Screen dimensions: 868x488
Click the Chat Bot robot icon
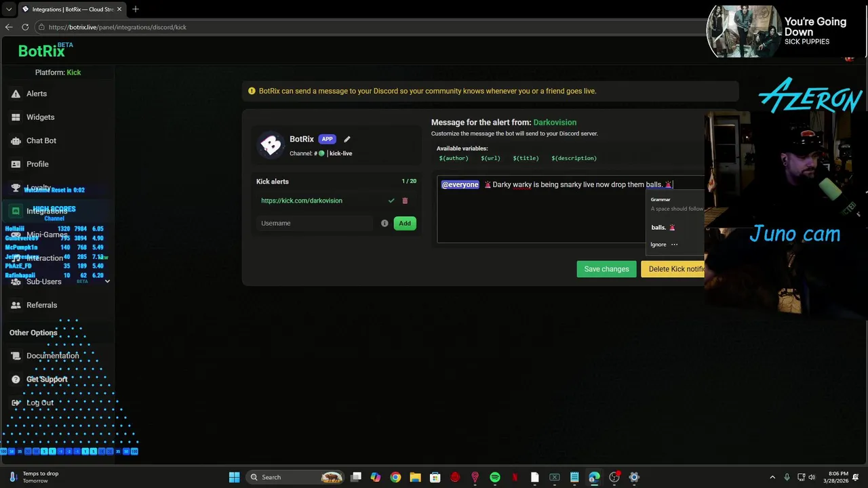[x=16, y=140]
